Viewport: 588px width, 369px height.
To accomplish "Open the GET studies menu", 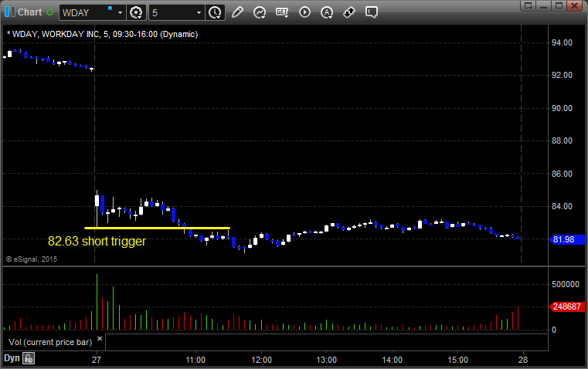I will click(282, 12).
